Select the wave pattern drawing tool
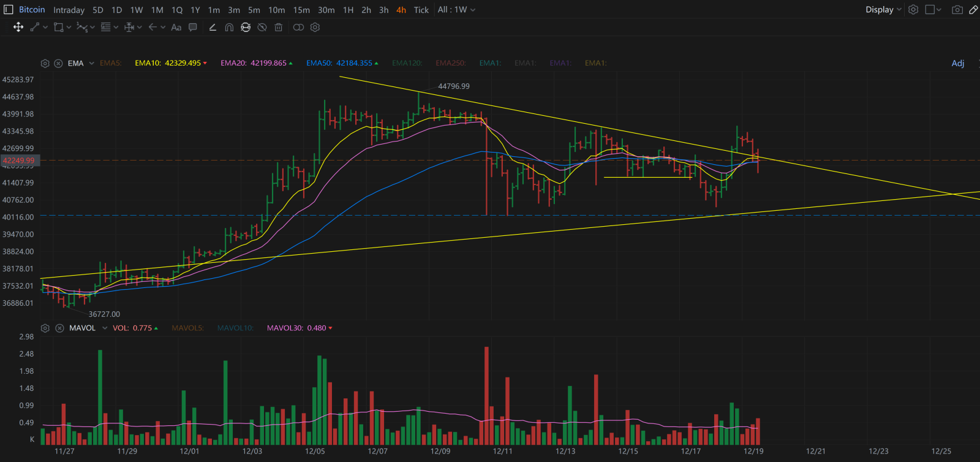The width and height of the screenshot is (980, 462). click(81, 27)
